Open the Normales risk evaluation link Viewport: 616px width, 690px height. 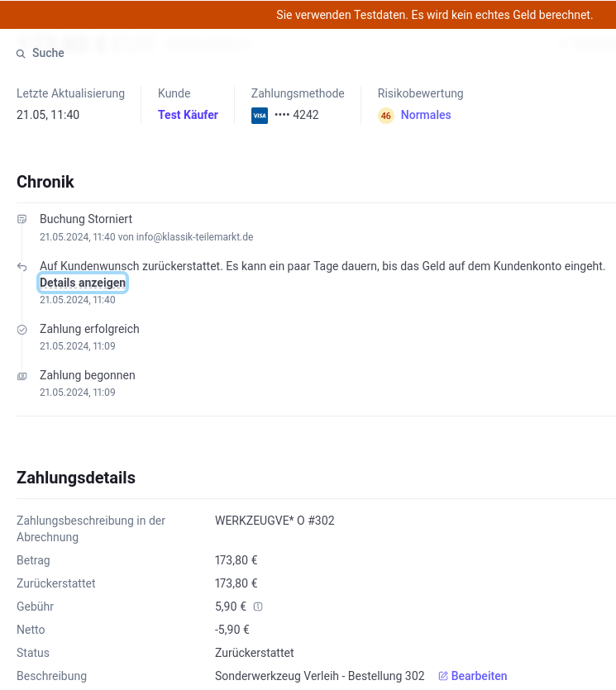click(x=426, y=115)
